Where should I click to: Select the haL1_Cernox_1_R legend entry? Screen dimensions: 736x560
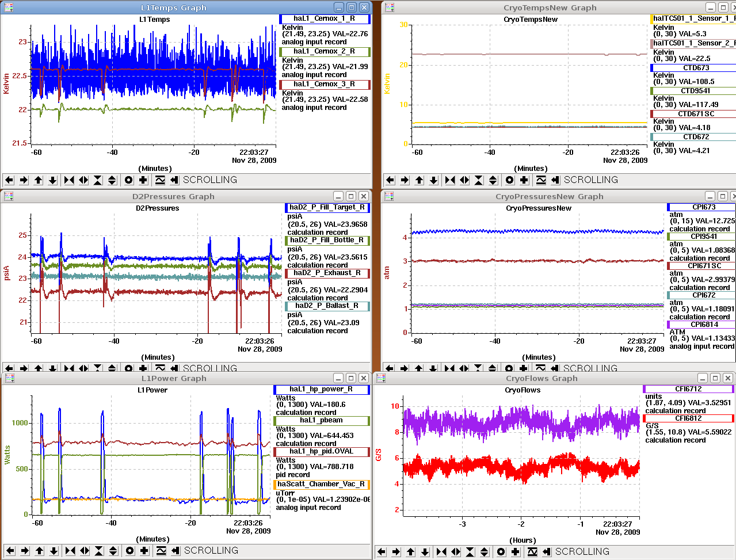(325, 19)
